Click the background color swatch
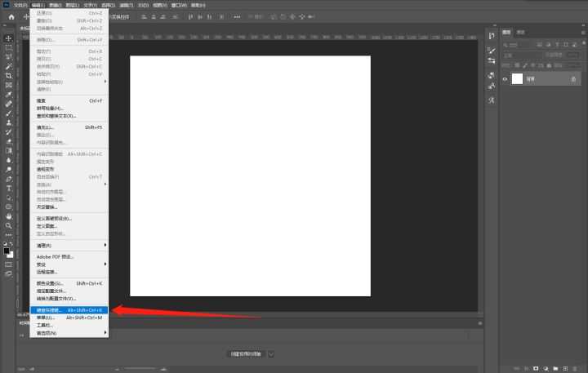Image resolution: width=588 pixels, height=373 pixels. tap(11, 255)
